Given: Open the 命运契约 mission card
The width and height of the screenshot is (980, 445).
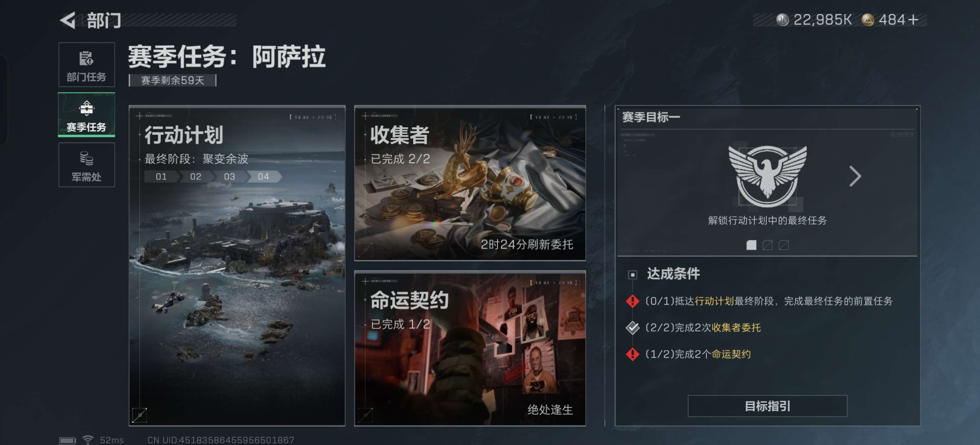Looking at the screenshot, I should (470, 349).
